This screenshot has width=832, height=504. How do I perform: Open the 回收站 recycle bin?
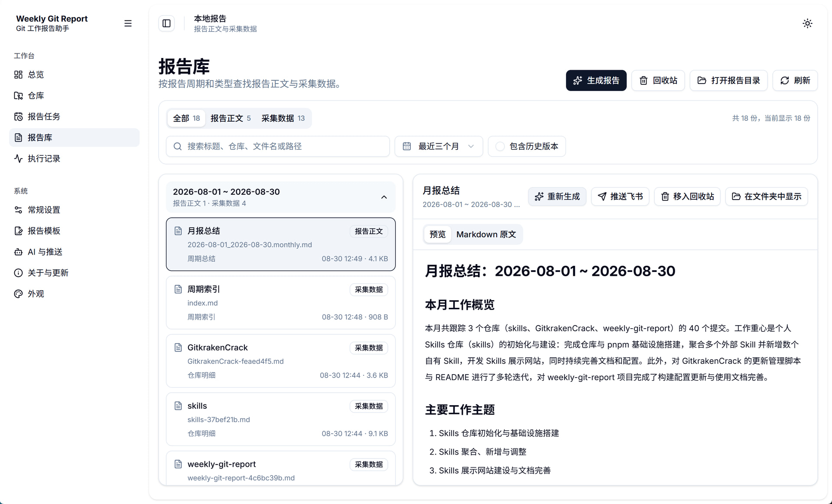658,81
